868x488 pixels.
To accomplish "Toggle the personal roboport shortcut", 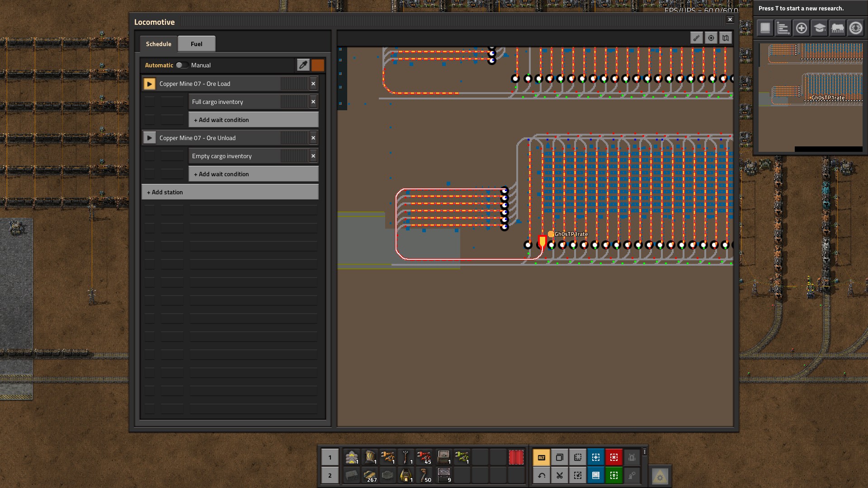I will (632, 457).
